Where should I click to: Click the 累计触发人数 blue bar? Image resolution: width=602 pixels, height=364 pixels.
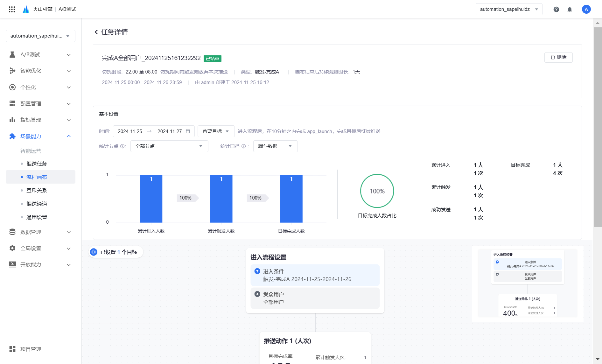[x=221, y=199]
